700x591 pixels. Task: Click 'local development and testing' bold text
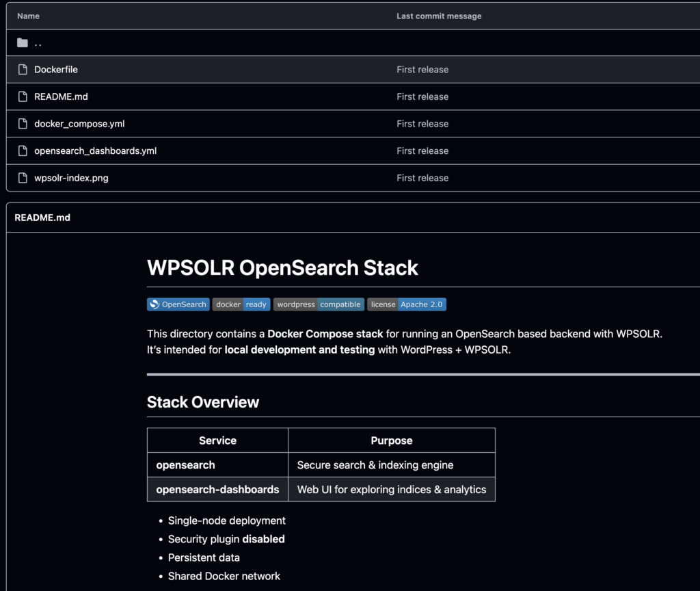[299, 350]
